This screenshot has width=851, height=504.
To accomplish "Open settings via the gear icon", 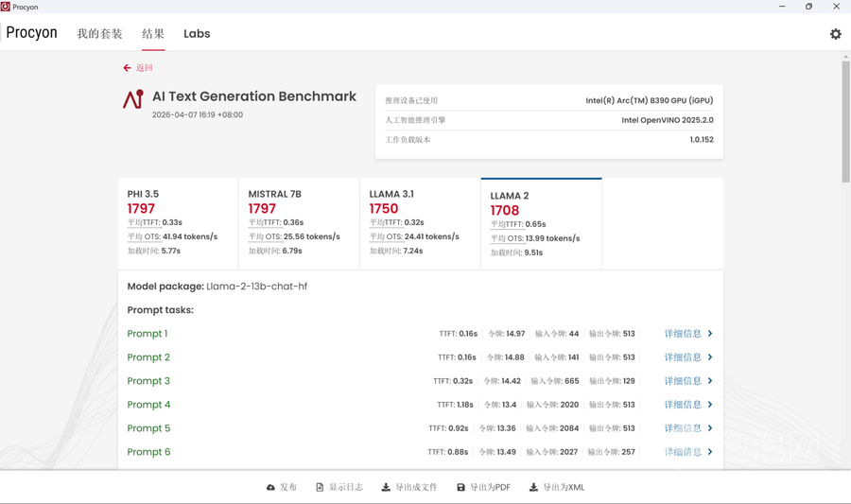I will (x=835, y=34).
